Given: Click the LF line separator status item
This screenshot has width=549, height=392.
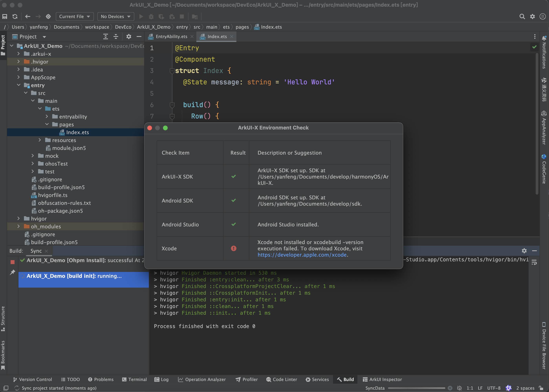Looking at the screenshot, I should 480,388.
